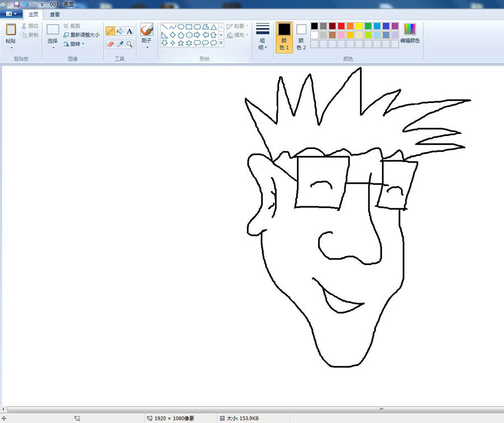Choose the straight Line shape
504x423 pixels.
pos(164,27)
